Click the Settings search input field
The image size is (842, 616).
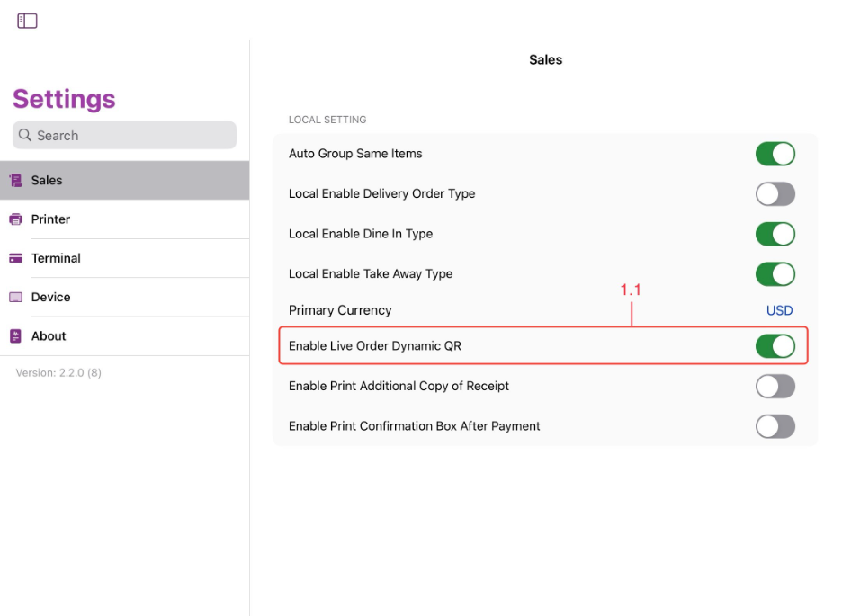click(135, 136)
